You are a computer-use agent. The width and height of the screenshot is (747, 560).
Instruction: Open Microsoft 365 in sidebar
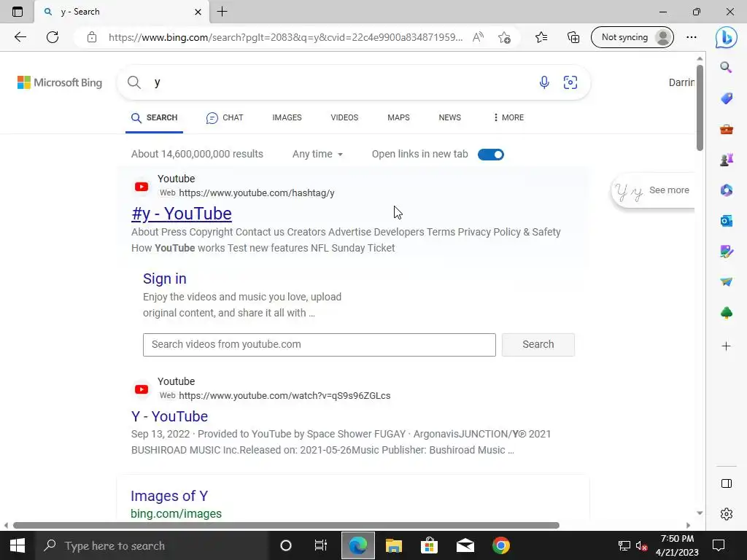tap(726, 190)
